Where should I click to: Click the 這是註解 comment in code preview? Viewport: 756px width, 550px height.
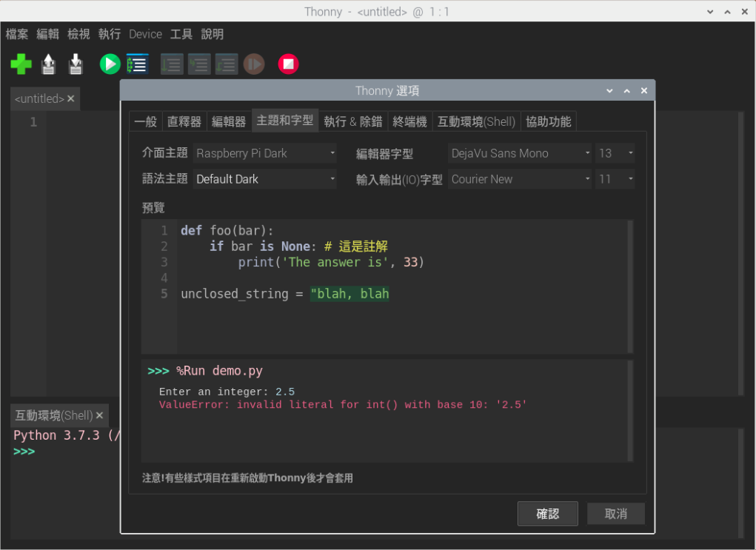click(363, 247)
